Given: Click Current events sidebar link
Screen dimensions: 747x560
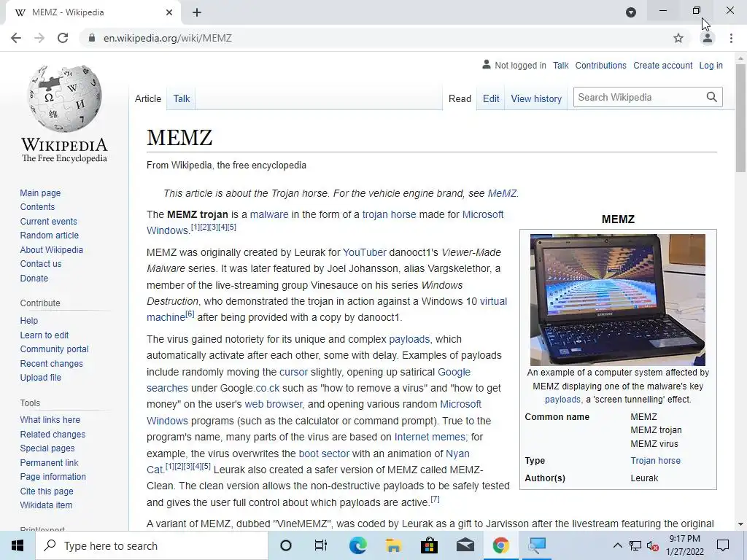Looking at the screenshot, I should 49,222.
